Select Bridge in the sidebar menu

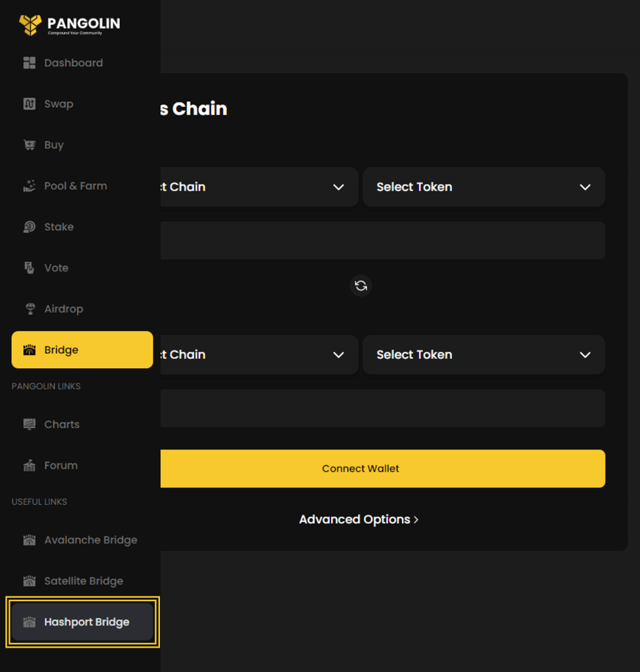coord(82,350)
